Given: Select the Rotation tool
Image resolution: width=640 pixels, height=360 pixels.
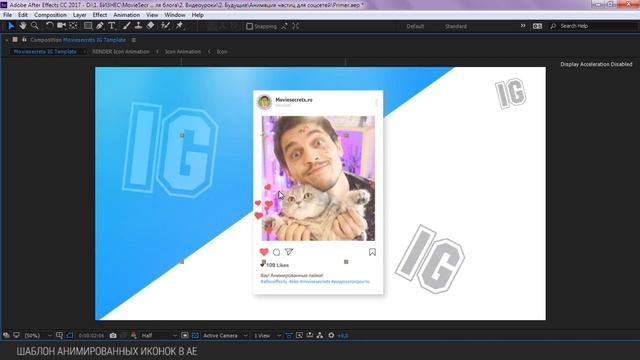Looking at the screenshot, I should [x=49, y=26].
